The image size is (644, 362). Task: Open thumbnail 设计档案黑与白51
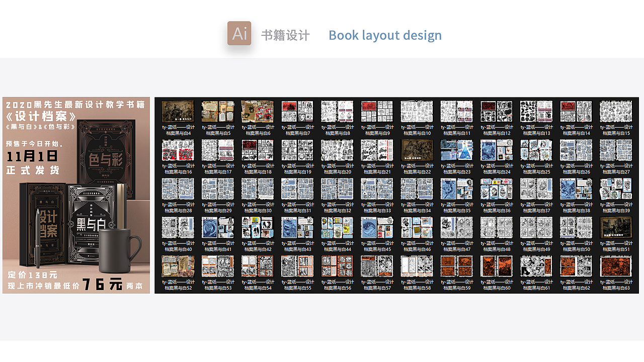[616, 227]
